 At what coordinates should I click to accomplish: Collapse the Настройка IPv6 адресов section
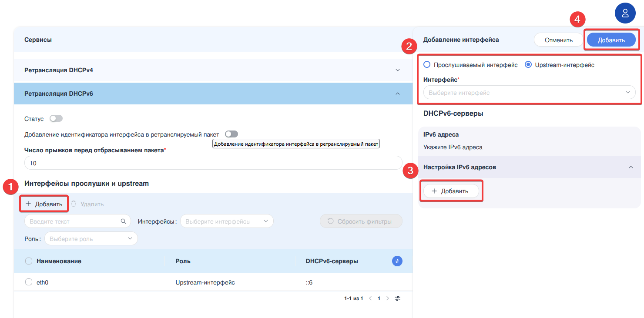tap(631, 167)
